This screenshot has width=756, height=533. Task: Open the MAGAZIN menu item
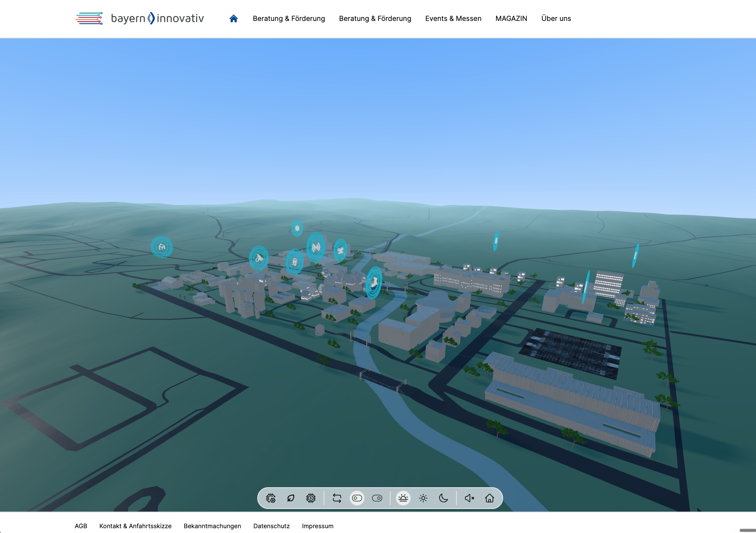click(x=511, y=18)
